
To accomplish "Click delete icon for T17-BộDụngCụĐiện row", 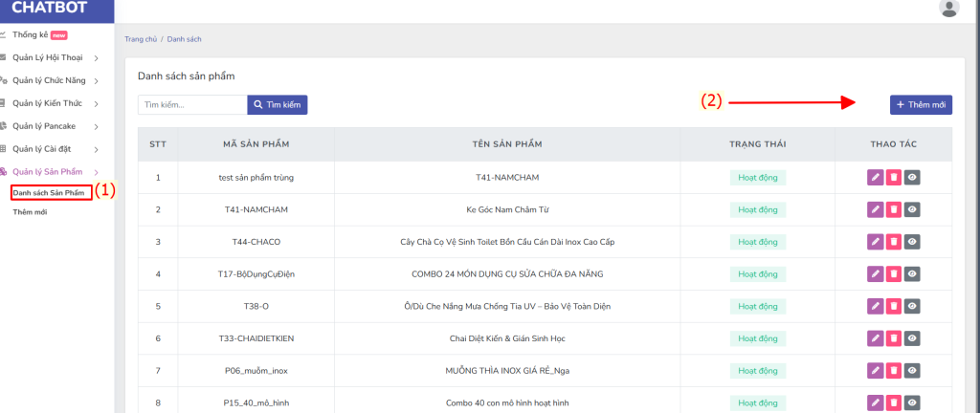I will coord(893,274).
